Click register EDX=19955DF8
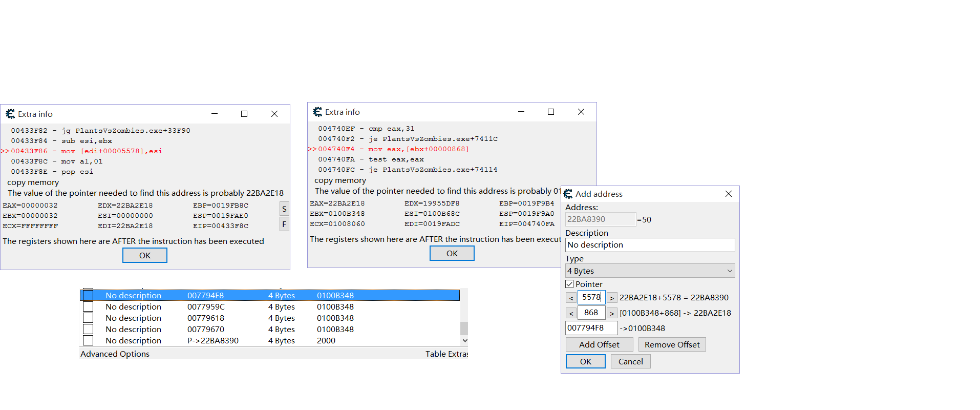This screenshot has width=980, height=410. (432, 203)
